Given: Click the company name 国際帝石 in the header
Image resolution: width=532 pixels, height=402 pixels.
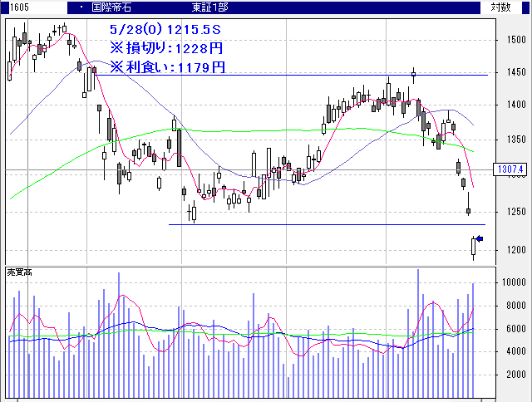Looking at the screenshot, I should pos(111,7).
